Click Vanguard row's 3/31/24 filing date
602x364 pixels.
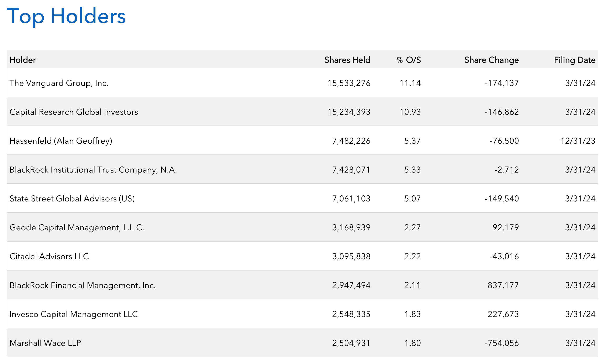coord(580,83)
